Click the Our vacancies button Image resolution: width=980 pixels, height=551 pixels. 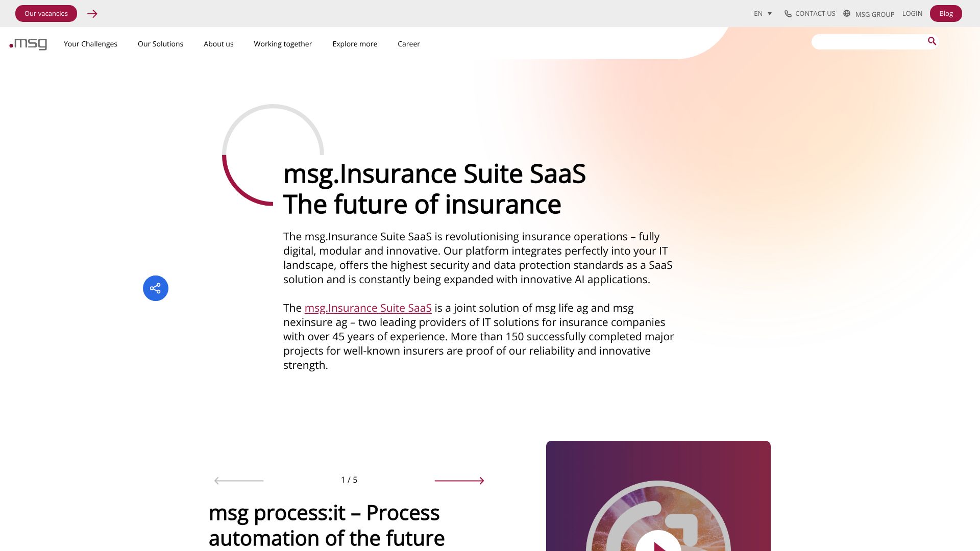46,14
